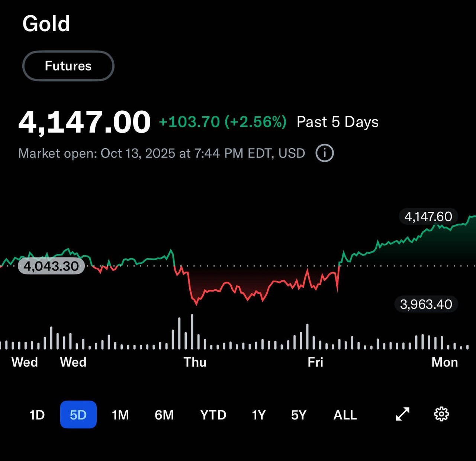Tap the Fri axis label
476x461 pixels.
point(315,362)
